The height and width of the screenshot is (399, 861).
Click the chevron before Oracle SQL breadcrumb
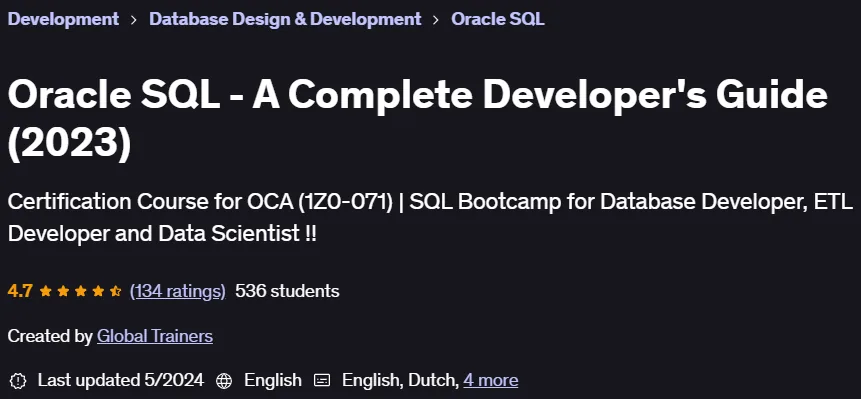click(436, 20)
